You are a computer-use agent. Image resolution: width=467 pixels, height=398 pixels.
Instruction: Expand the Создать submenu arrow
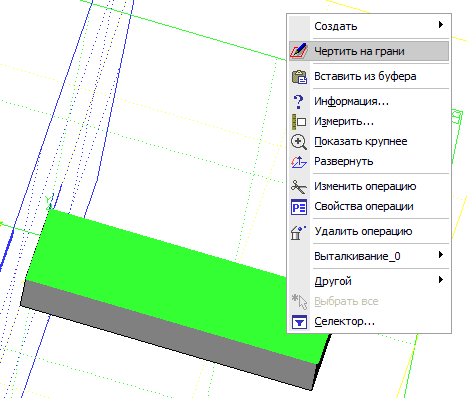[441, 25]
